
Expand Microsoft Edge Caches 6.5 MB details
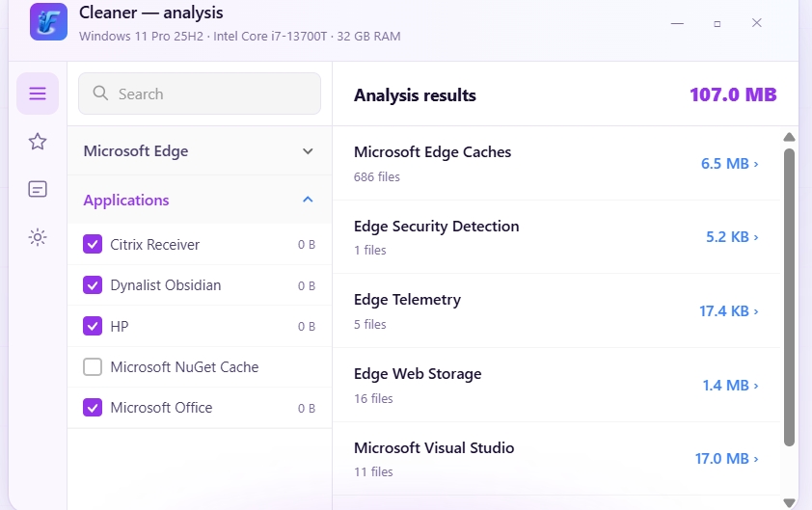tap(730, 164)
